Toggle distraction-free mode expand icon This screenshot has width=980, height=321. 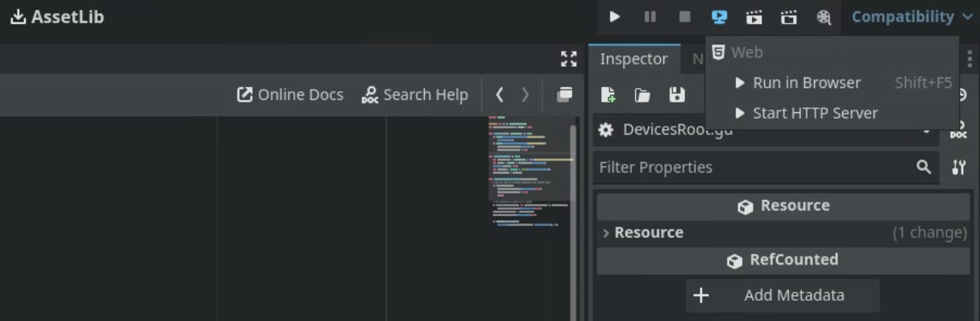(x=569, y=59)
